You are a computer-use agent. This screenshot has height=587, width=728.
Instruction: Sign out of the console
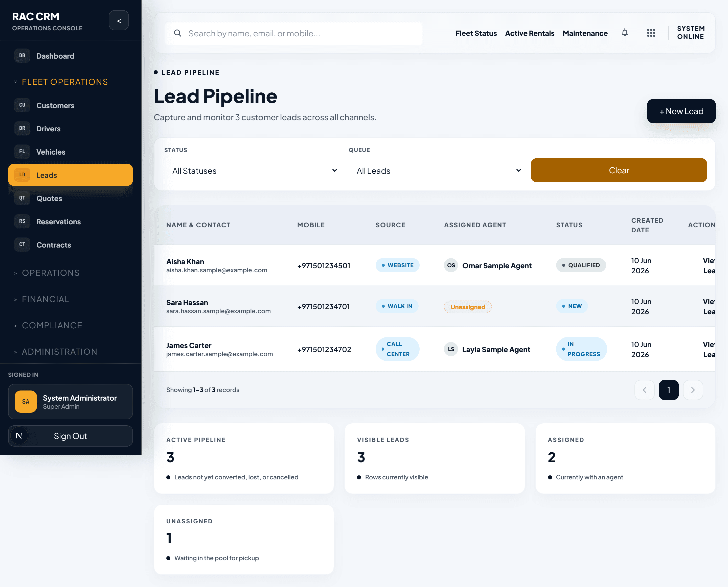click(70, 436)
